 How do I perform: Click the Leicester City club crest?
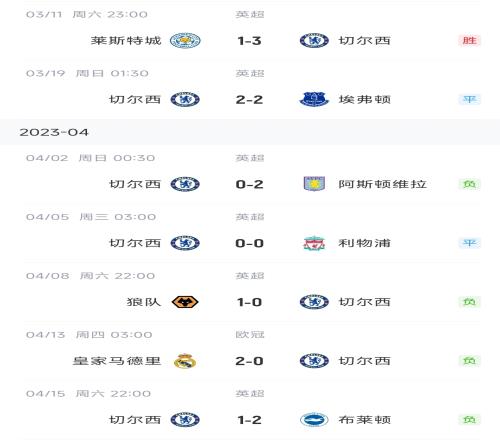point(185,41)
